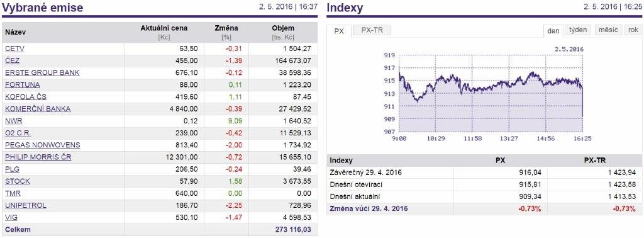Open the ČEZ stock link
This screenshot has width=644, height=238.
(x=13, y=60)
